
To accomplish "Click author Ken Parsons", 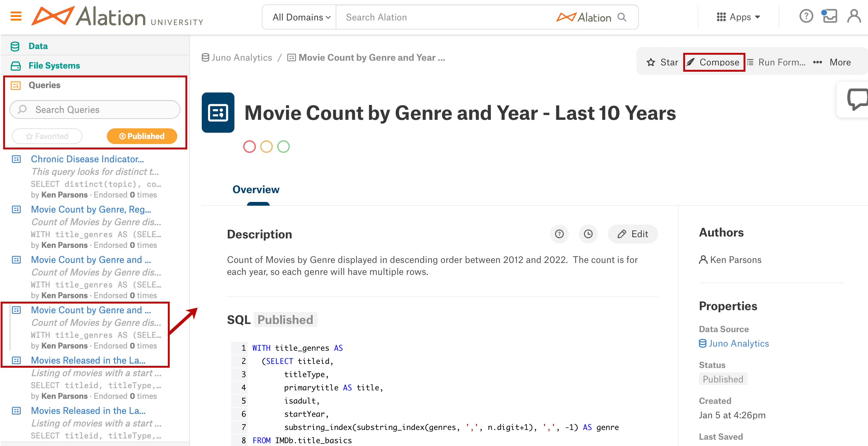I will 730,260.
